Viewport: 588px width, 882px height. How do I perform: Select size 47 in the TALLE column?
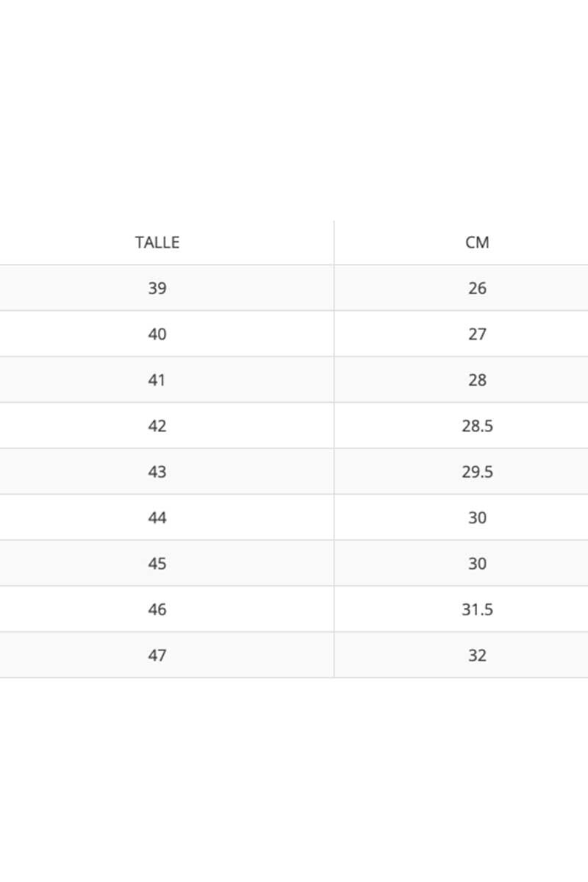pyautogui.click(x=157, y=655)
